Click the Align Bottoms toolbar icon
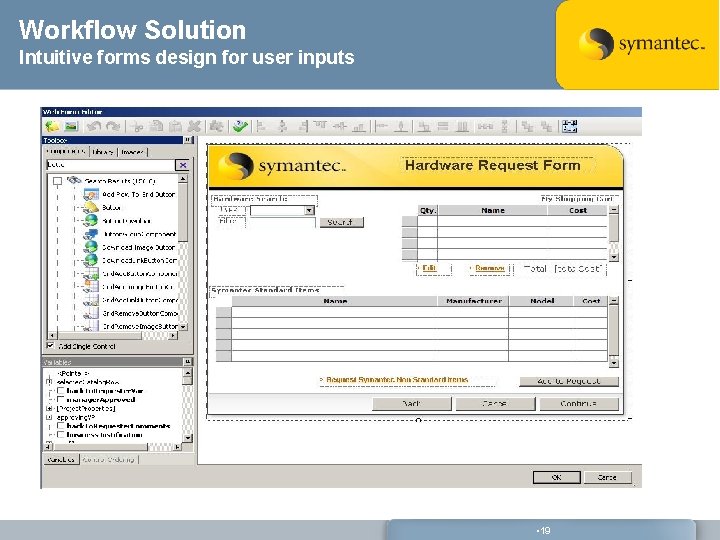 click(x=359, y=126)
